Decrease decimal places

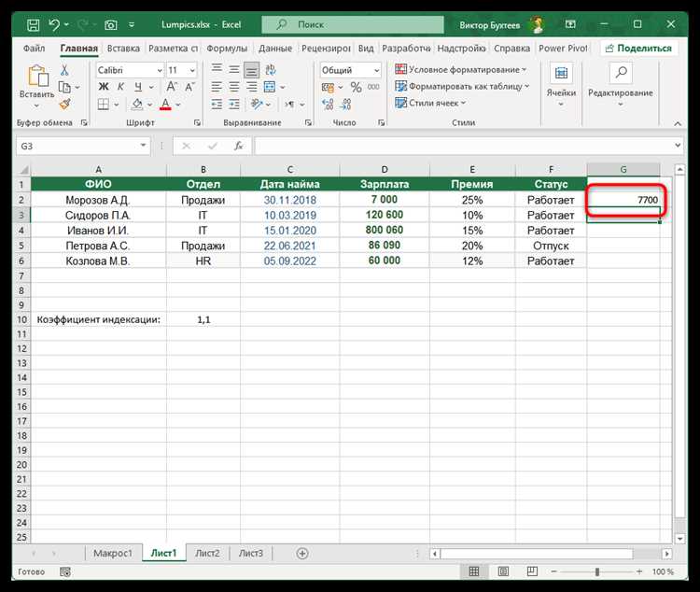point(345,105)
